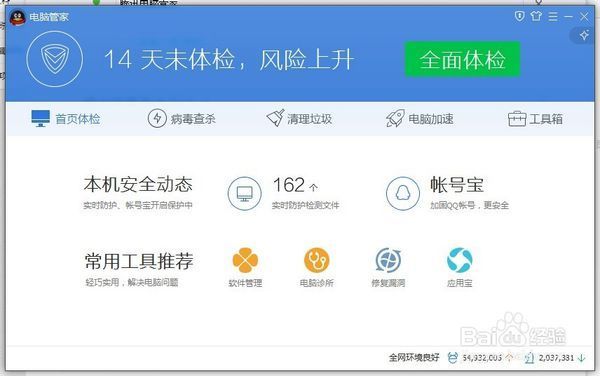Select the 工具箱 toolbox tab
Screen dimensions: 600x376
coord(535,119)
